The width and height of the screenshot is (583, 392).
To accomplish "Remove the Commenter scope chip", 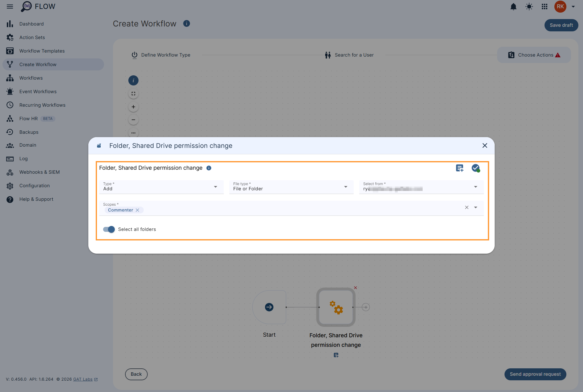I will [137, 210].
